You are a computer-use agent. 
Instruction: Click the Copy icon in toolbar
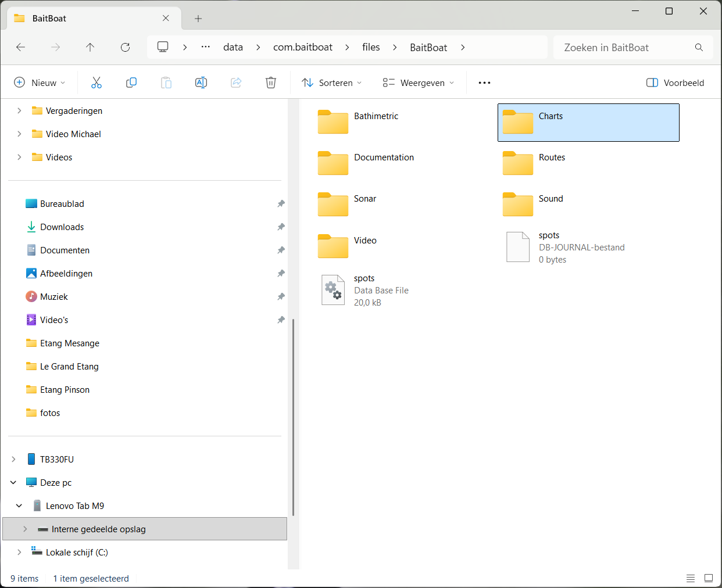click(131, 83)
